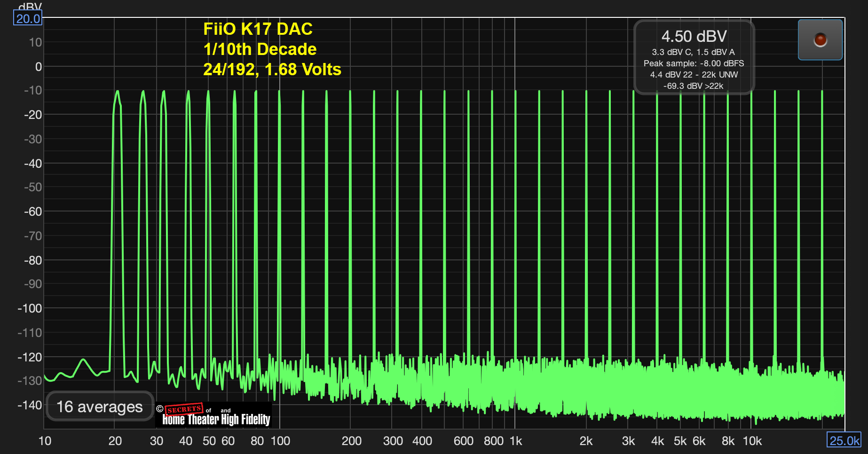Click the '1/10th Decade' annotation
868x454 pixels.
pos(260,49)
